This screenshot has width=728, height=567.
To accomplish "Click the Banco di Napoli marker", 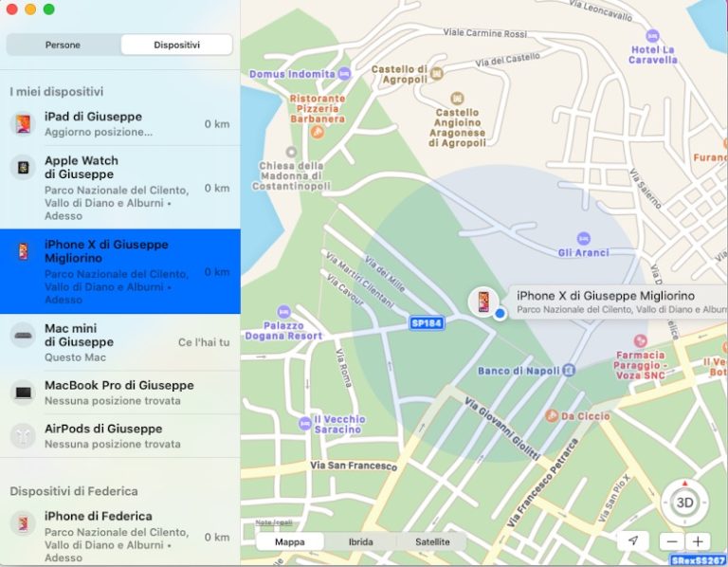I will pyautogui.click(x=569, y=370).
